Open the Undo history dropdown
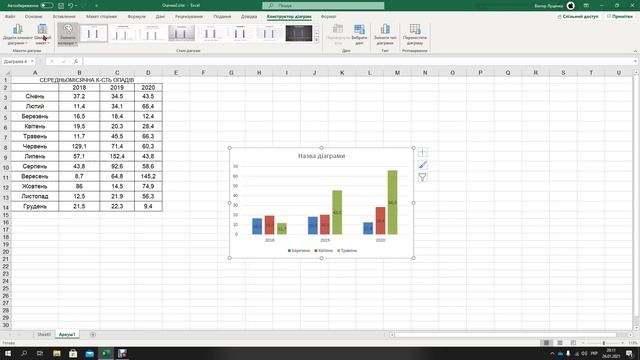Image resolution: width=640 pixels, height=360 pixels. click(x=76, y=5)
